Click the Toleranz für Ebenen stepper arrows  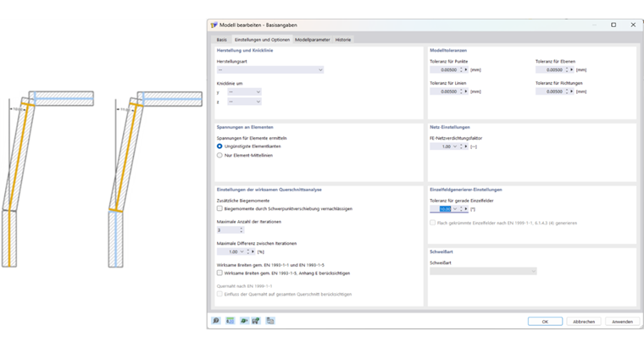point(567,69)
